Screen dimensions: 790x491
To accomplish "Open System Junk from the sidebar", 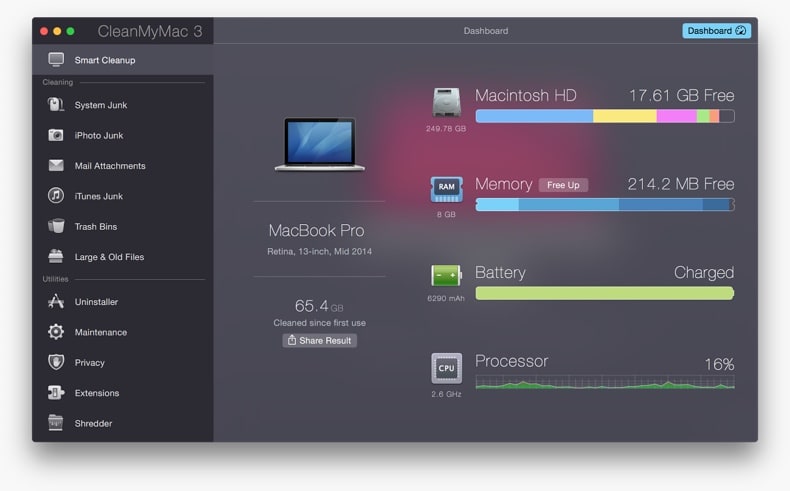I will click(100, 105).
